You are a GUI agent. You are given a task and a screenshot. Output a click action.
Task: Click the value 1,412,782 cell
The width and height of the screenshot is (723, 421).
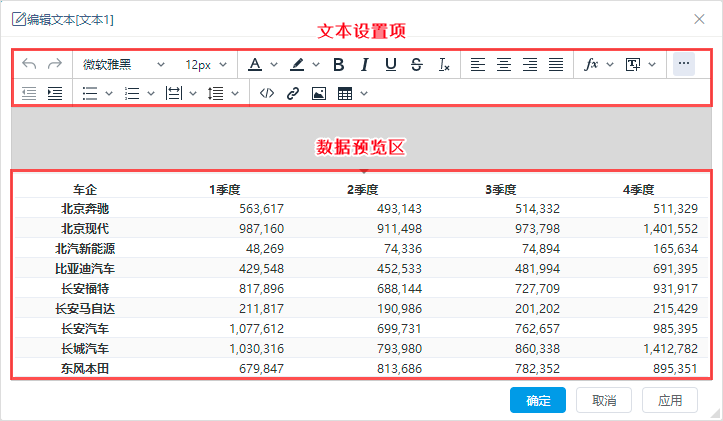670,349
